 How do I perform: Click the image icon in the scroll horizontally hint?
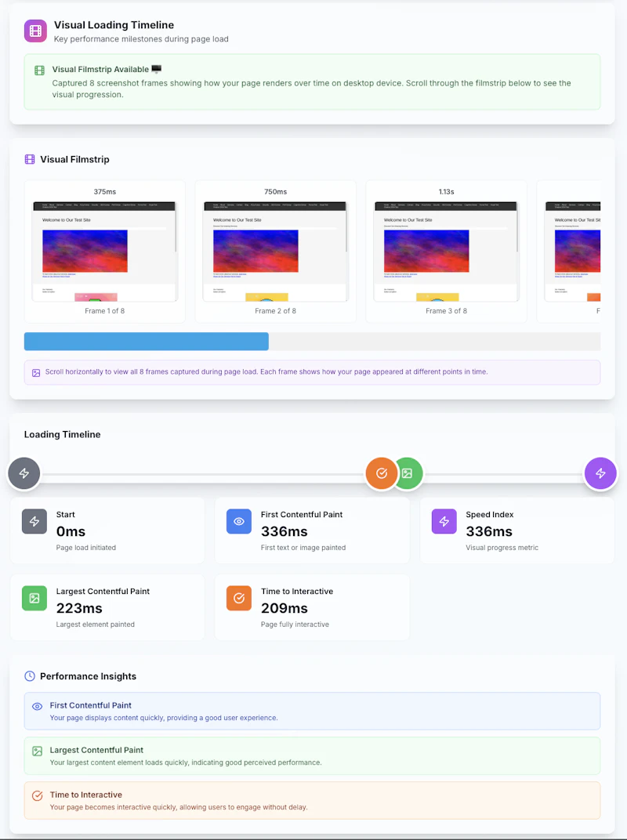coord(36,372)
